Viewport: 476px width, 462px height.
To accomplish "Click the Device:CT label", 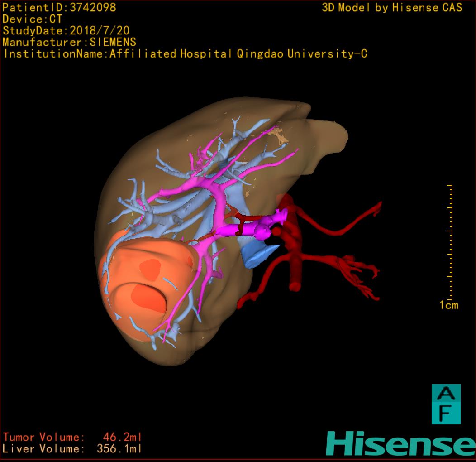I will [32, 19].
